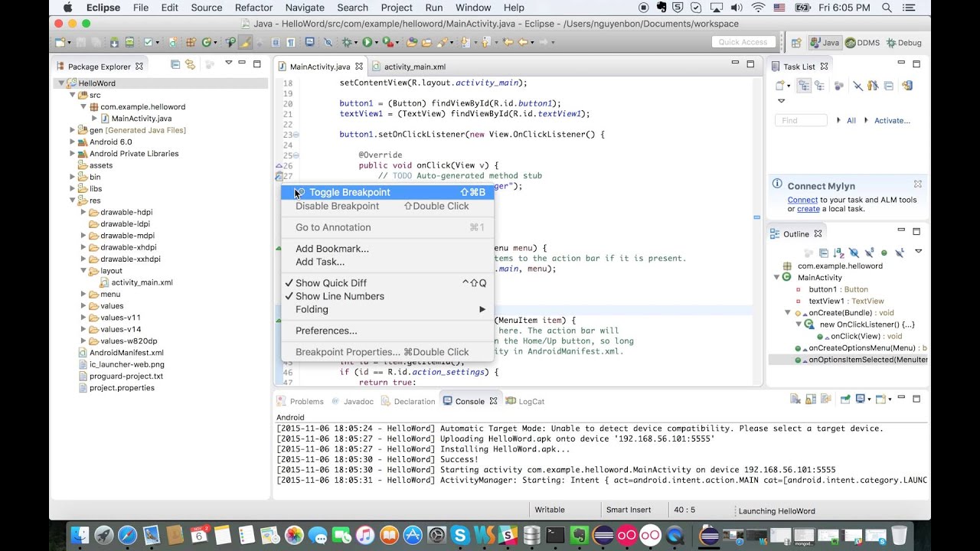
Task: Click New Task icon in Task List
Action: 780,86
